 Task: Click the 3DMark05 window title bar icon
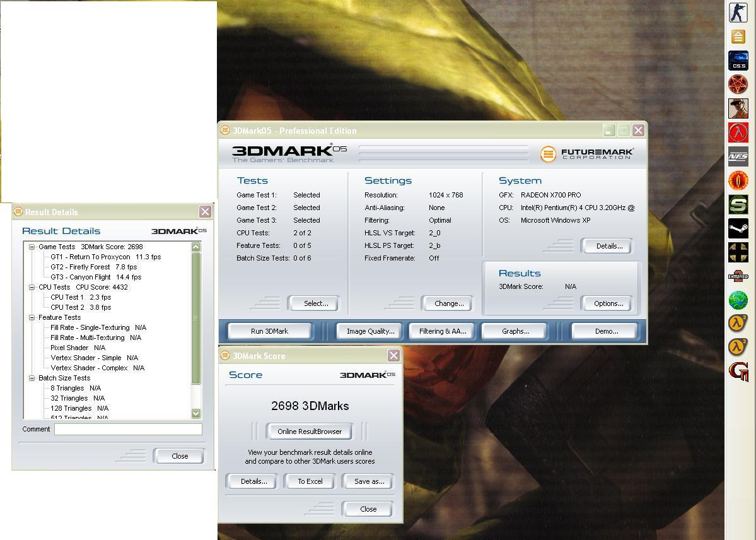(x=225, y=131)
